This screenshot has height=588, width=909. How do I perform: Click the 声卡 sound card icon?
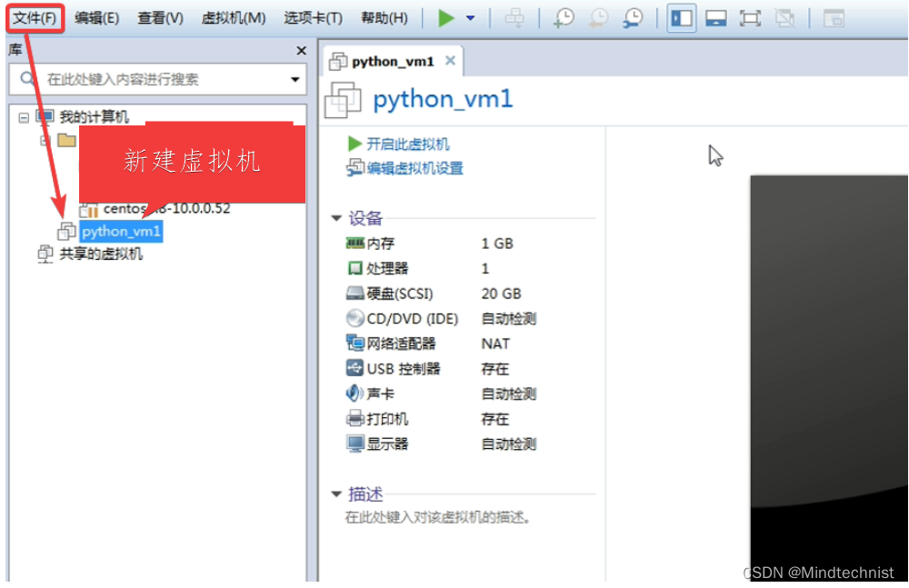click(x=355, y=394)
